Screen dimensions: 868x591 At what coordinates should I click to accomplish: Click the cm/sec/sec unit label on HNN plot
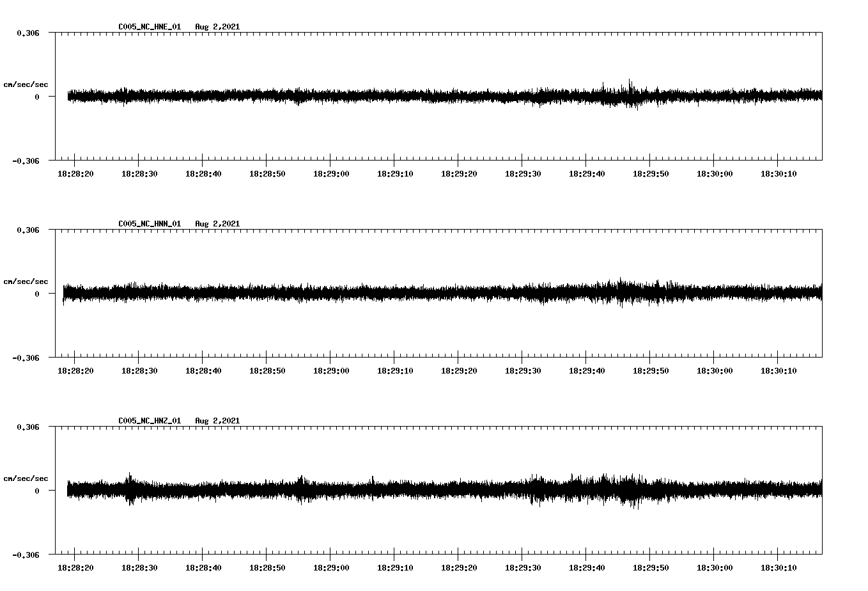(x=26, y=281)
